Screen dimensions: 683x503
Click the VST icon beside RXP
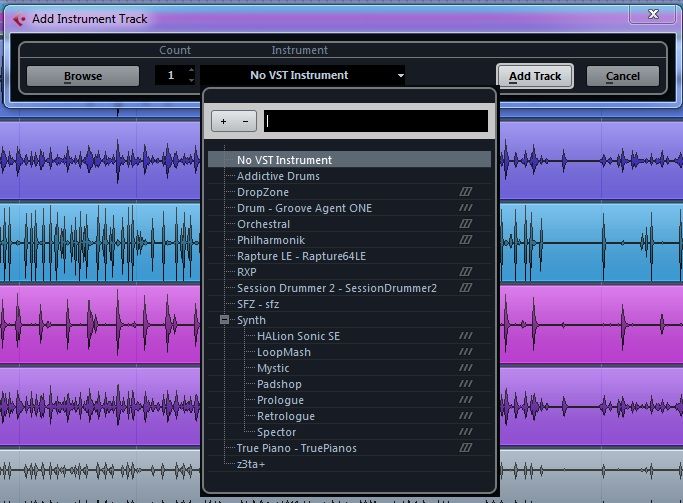tap(466, 272)
